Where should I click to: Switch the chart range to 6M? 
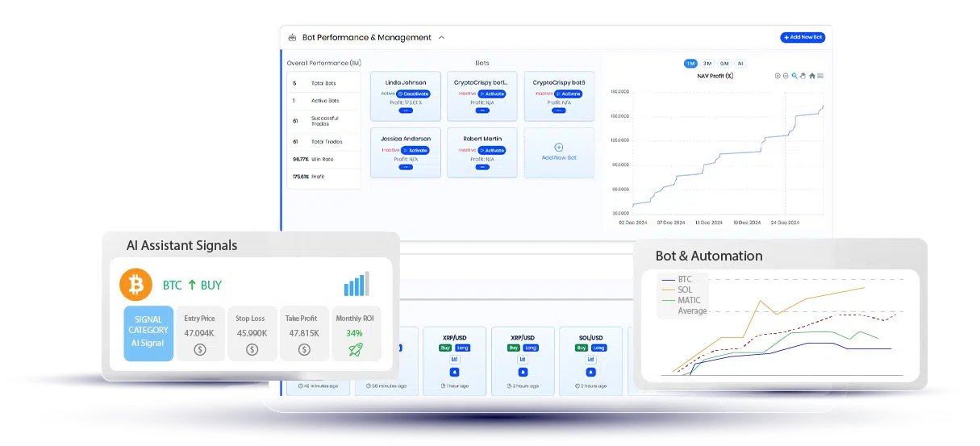(724, 63)
